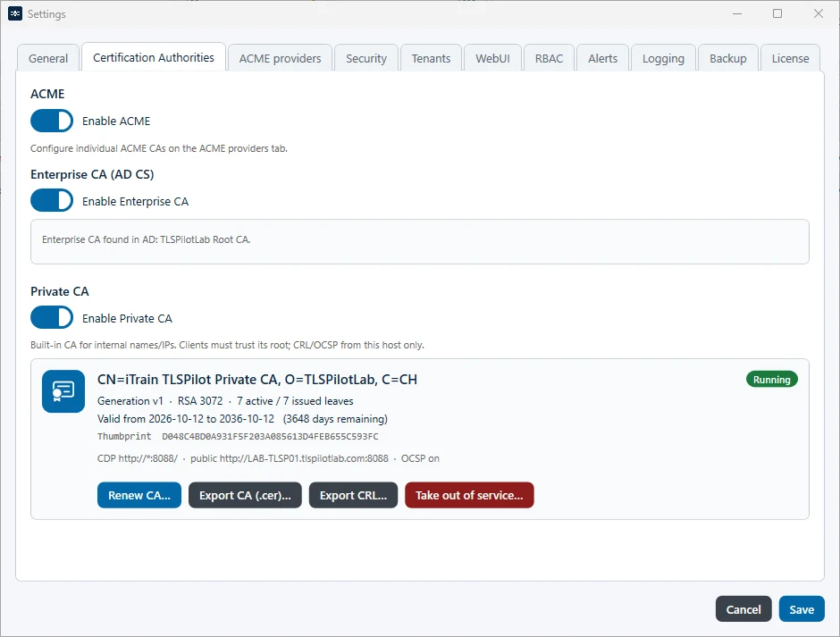
Task: Click Export CA (.cer)... button
Action: click(245, 495)
